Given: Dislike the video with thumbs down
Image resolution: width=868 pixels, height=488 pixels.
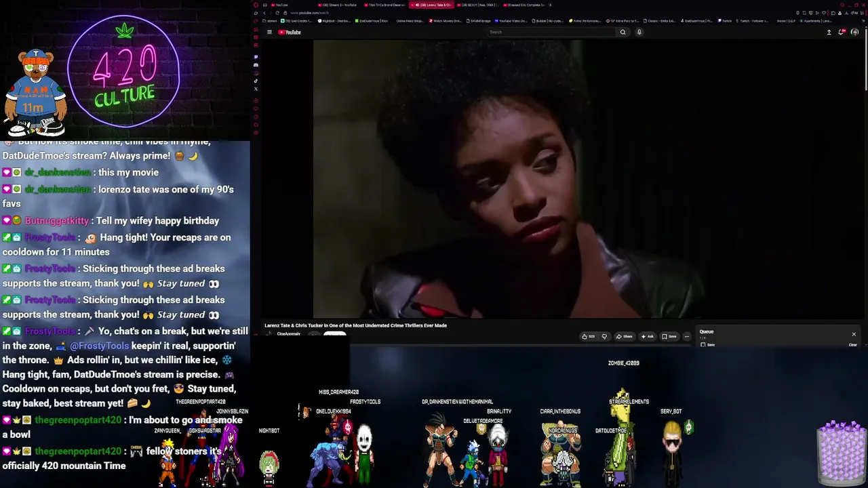Looking at the screenshot, I should coord(604,336).
